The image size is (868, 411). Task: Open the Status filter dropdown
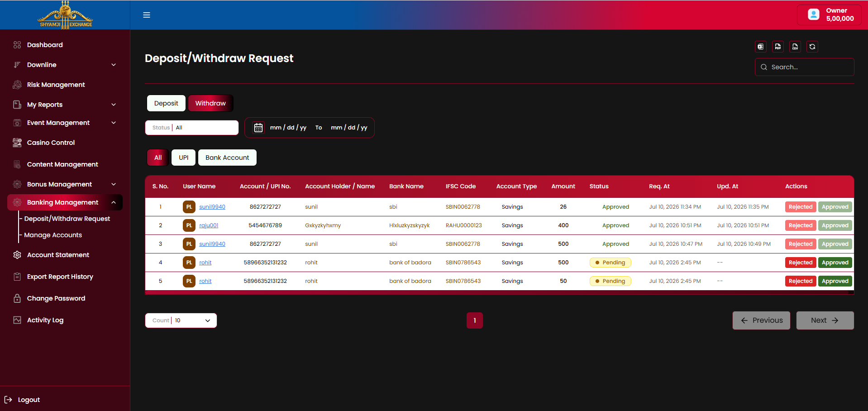click(192, 128)
